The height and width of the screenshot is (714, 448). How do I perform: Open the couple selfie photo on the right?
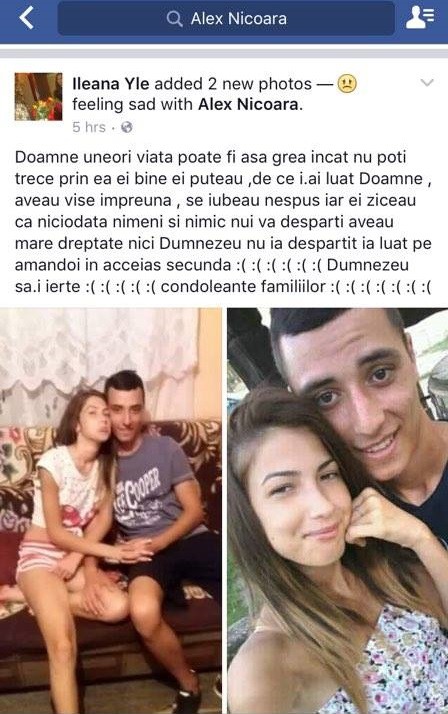click(x=337, y=511)
